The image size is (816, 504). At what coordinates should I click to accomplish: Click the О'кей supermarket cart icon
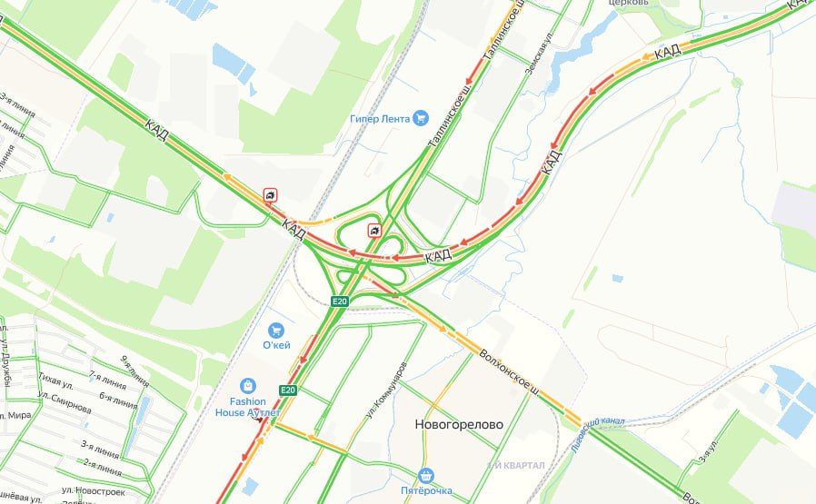coord(276,331)
